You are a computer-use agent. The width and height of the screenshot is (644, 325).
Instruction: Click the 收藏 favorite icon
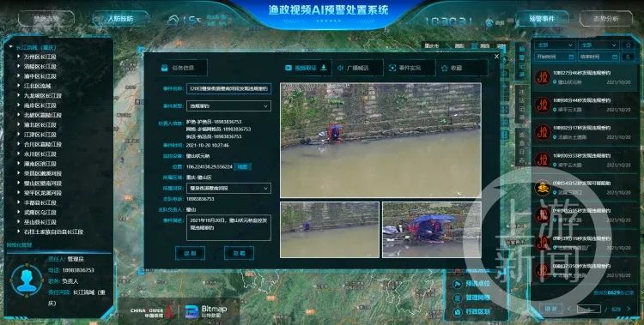tap(445, 68)
